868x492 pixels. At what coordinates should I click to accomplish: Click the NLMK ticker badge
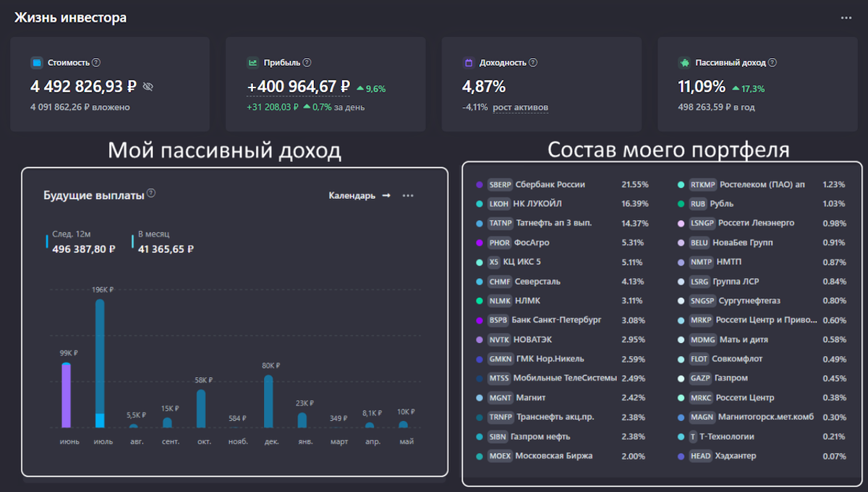[500, 300]
